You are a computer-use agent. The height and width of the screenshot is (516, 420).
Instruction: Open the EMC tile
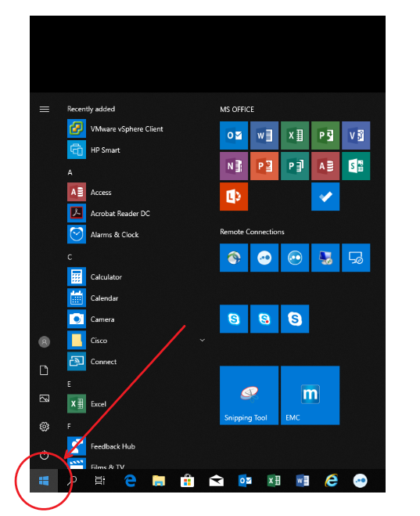[310, 395]
